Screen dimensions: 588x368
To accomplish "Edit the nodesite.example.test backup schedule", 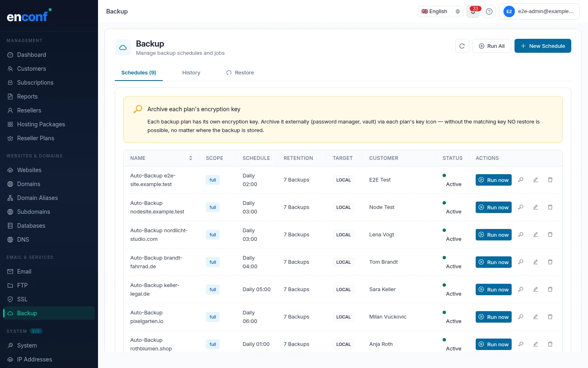I will 535,207.
